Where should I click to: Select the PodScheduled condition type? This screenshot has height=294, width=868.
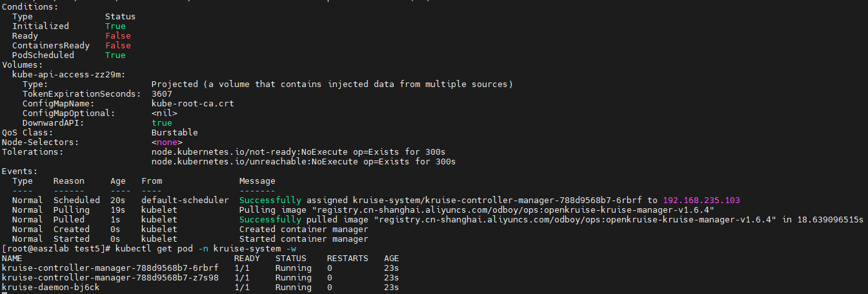coord(43,55)
